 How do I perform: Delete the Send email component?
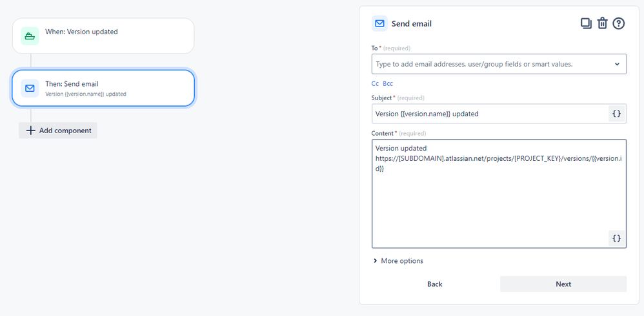pyautogui.click(x=602, y=23)
